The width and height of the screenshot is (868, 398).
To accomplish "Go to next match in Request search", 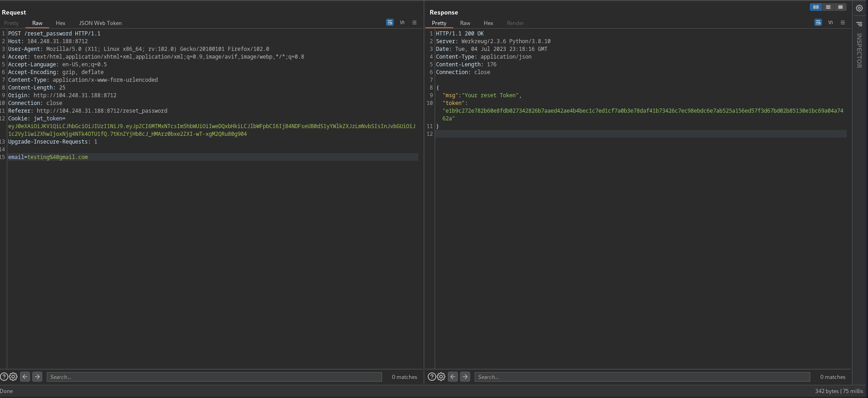I will point(37,377).
